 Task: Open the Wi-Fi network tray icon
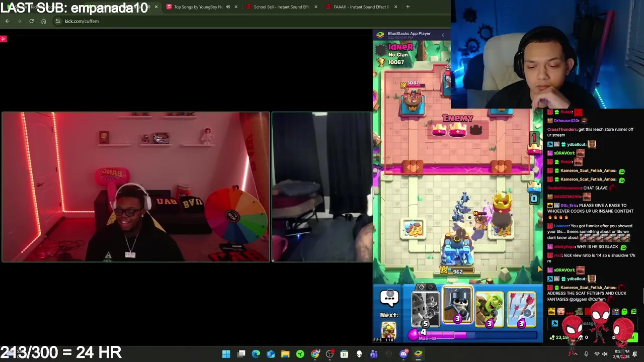(597, 354)
